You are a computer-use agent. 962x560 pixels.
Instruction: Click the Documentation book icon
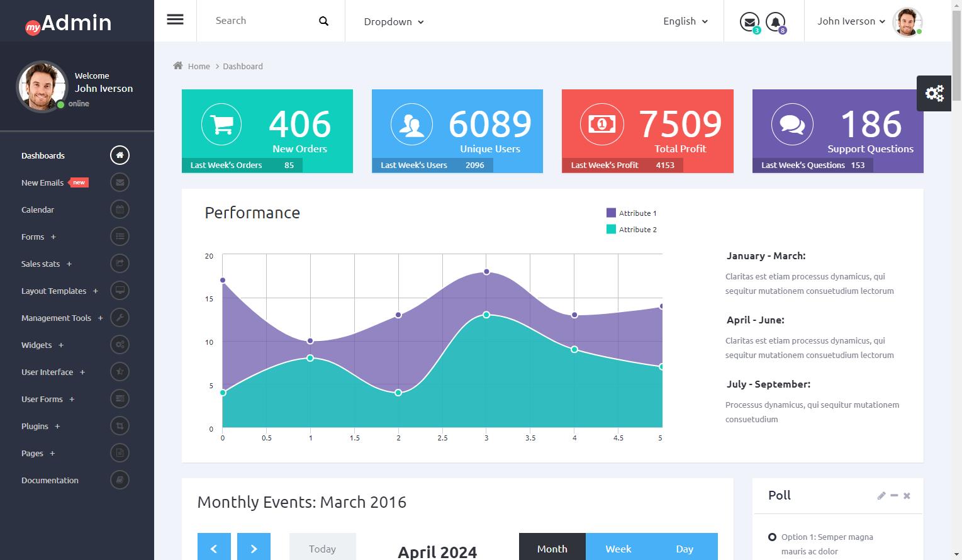coord(120,479)
